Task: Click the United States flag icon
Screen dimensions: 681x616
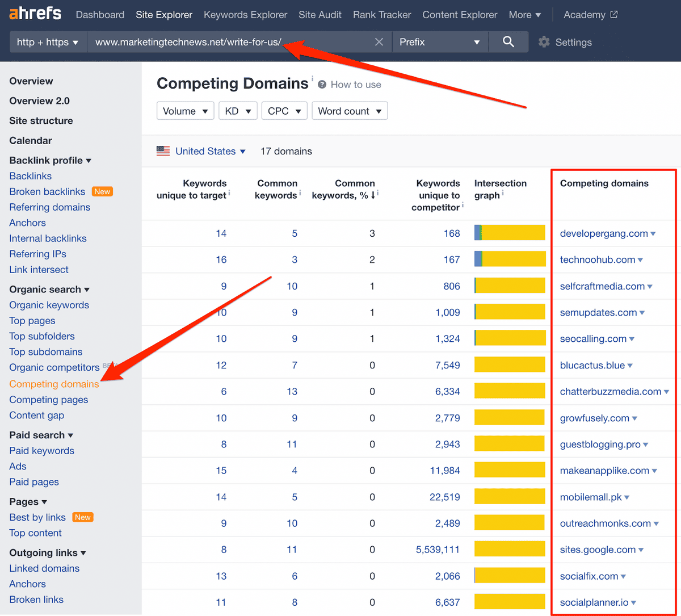Action: (x=163, y=151)
